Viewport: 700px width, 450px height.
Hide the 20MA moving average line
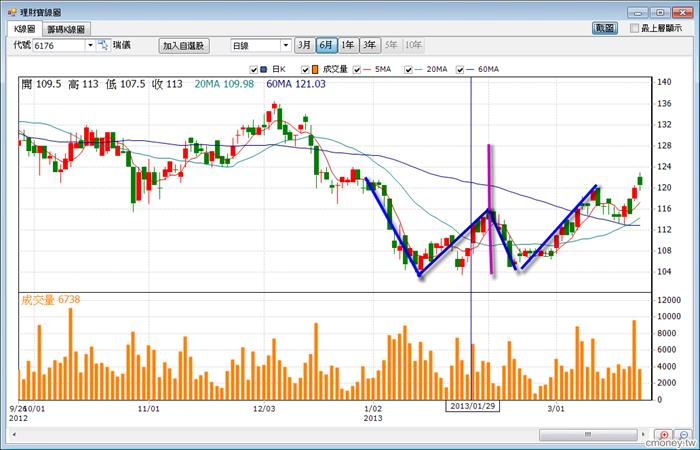point(407,70)
